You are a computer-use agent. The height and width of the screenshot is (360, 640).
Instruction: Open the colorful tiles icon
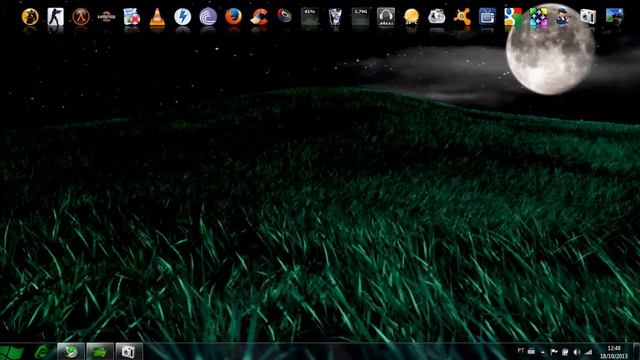[x=538, y=17]
